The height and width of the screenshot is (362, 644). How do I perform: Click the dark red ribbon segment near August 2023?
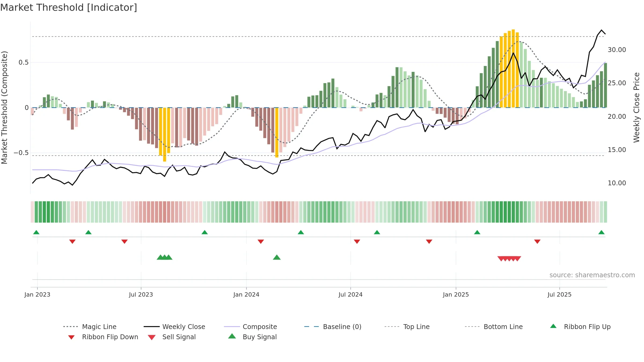point(164,212)
